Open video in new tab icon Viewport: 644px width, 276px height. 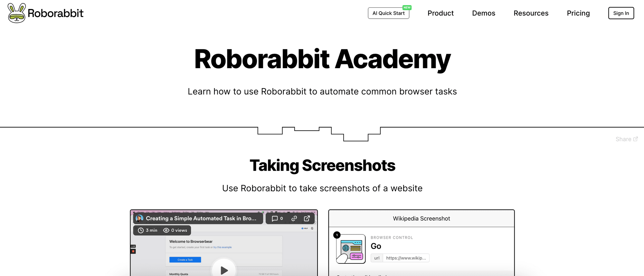307,219
